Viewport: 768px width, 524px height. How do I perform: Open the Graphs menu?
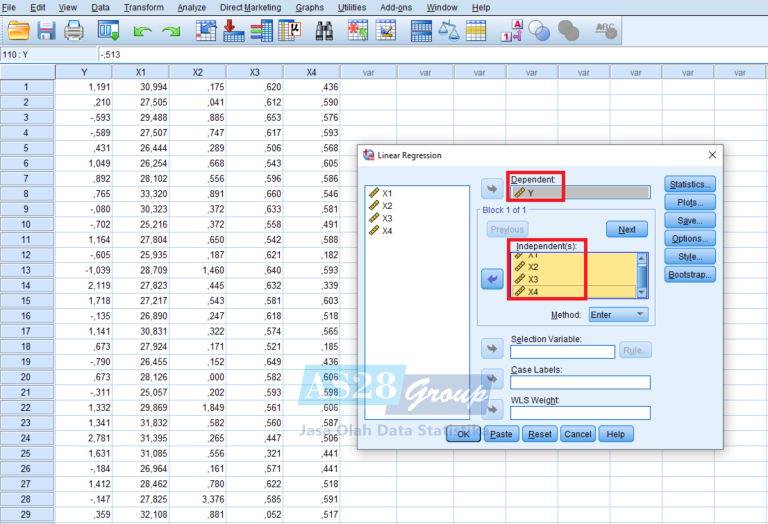tap(309, 7)
